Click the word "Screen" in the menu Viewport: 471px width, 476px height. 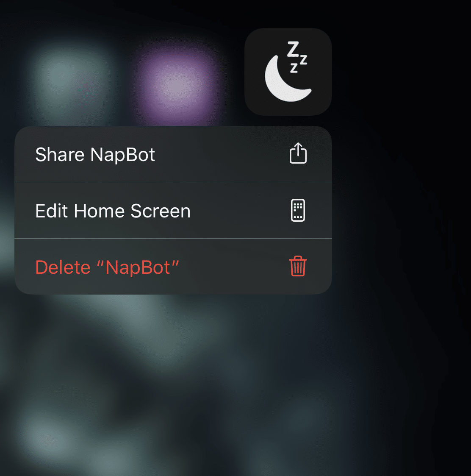click(x=161, y=211)
